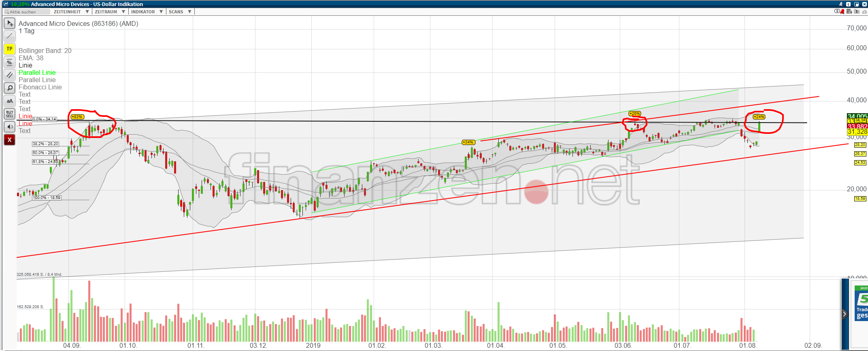Click the +83% yellow percent label
Image resolution: width=868 pixels, height=351 pixels.
(77, 117)
